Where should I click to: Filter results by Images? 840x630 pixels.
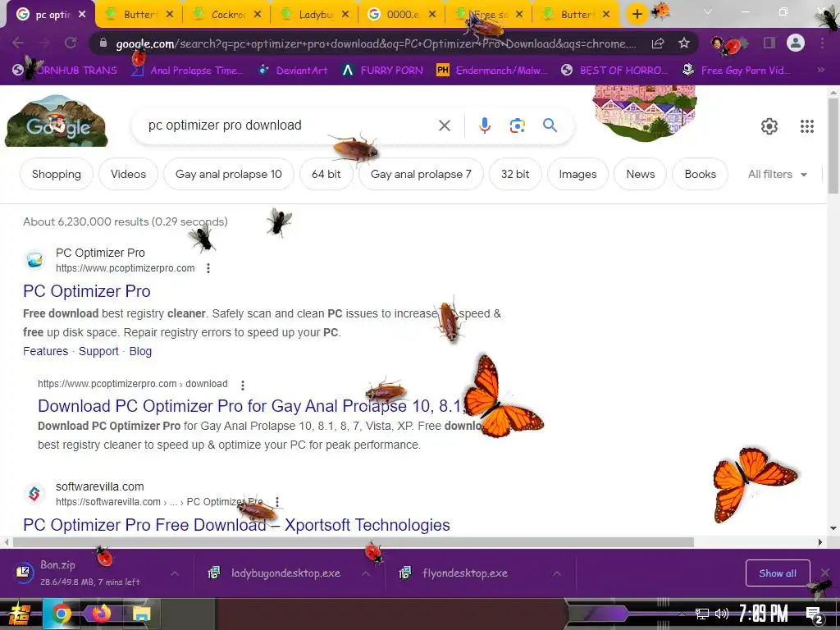[x=577, y=174]
